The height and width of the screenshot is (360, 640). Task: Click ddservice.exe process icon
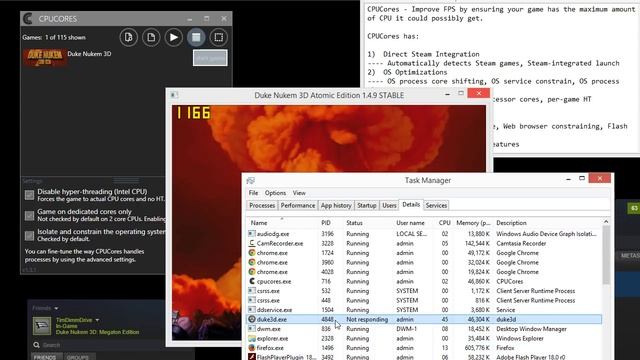[252, 310]
